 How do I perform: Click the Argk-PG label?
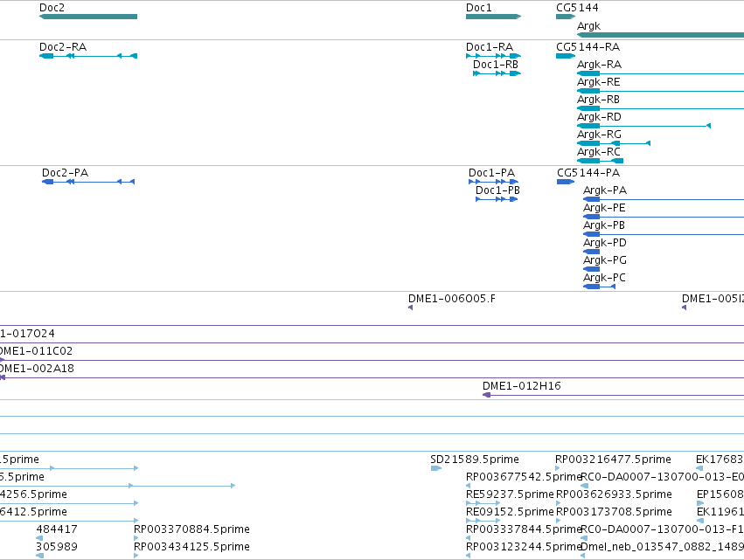click(x=605, y=261)
